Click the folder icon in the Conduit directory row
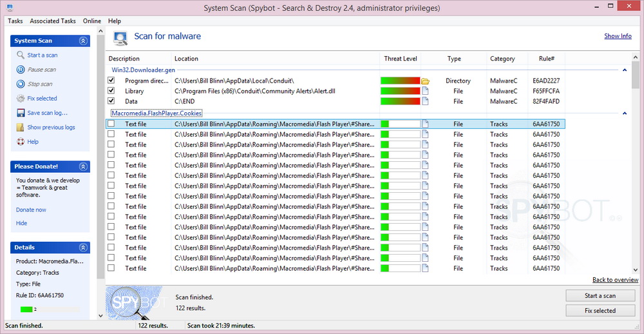Viewport: 644px width, 334px height. (x=425, y=81)
